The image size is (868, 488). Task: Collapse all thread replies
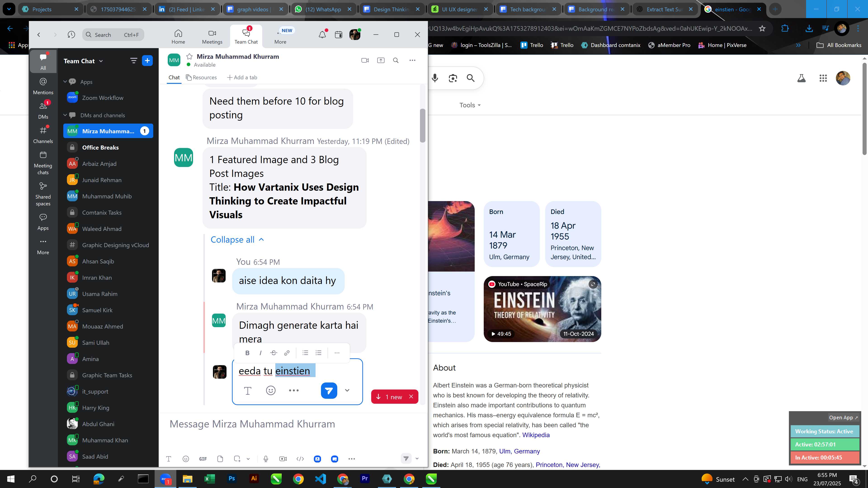(237, 239)
